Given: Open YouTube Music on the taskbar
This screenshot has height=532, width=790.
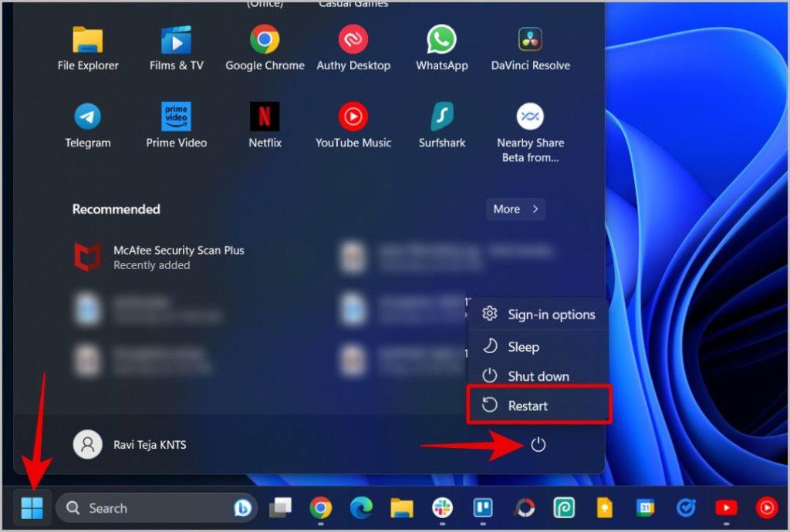Looking at the screenshot, I should [x=767, y=508].
